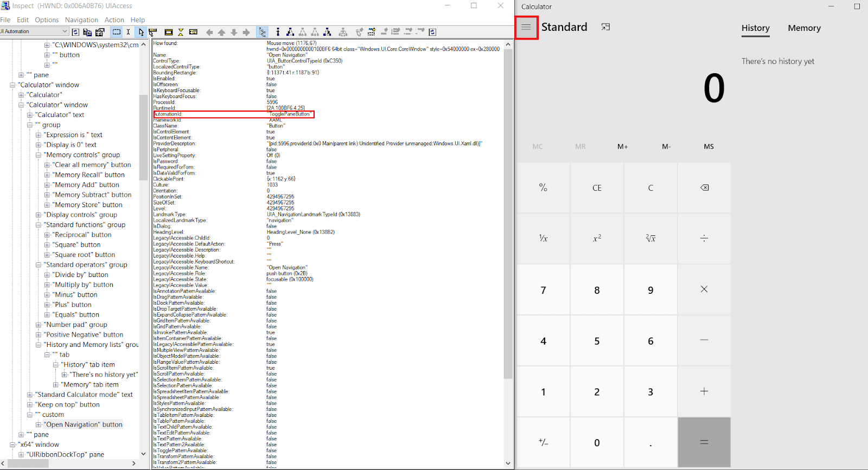Click the CE clear entry button
The image size is (868, 470).
point(597,188)
